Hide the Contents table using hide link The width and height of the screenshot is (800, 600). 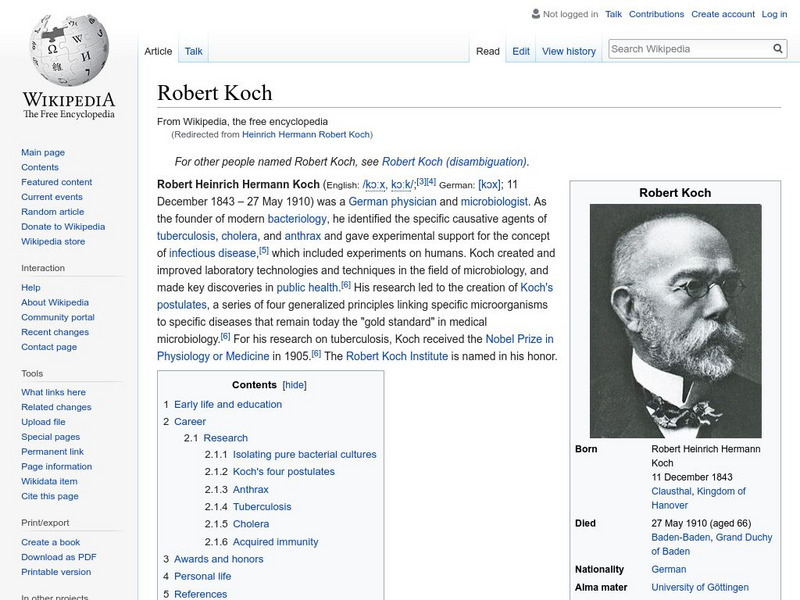pos(294,385)
